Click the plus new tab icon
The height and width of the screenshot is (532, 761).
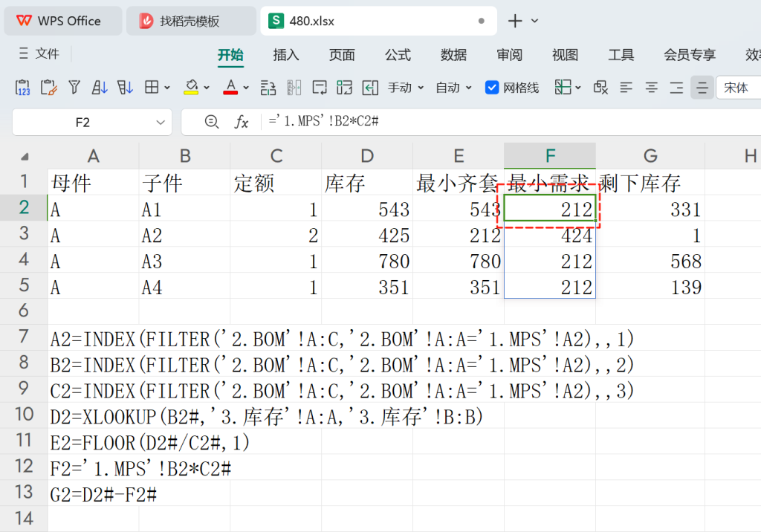(x=515, y=21)
